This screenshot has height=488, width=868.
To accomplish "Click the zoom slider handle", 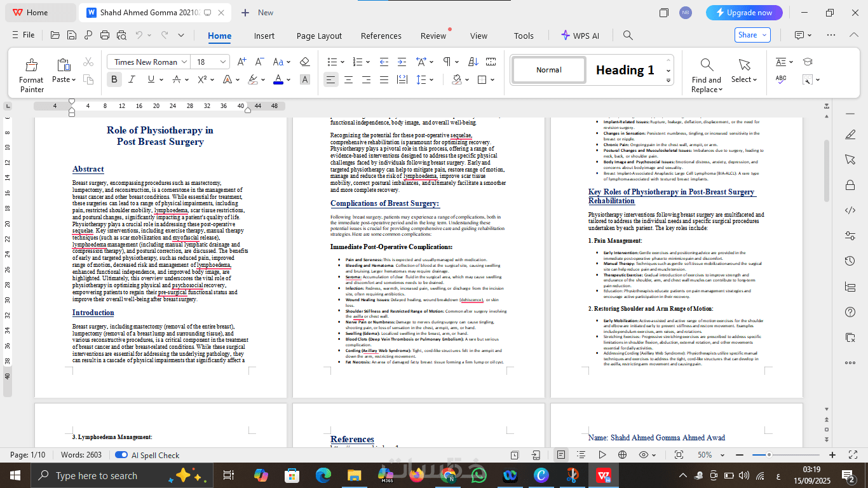I will (769, 455).
